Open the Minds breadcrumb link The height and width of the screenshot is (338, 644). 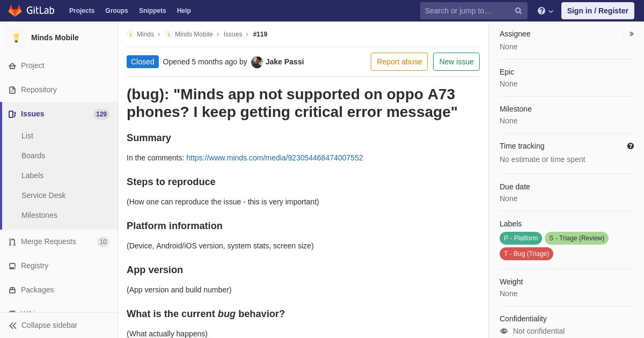(x=145, y=34)
